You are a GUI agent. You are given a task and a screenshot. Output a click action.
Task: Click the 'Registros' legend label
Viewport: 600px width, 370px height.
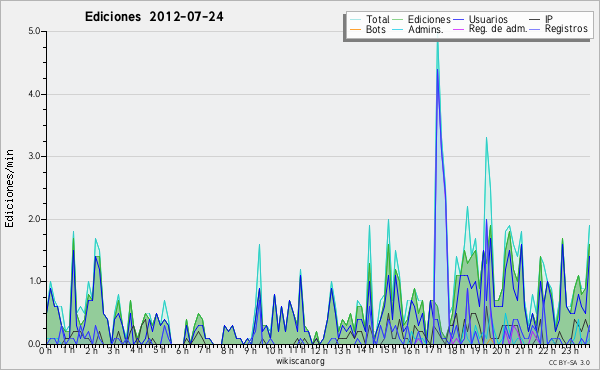566,29
